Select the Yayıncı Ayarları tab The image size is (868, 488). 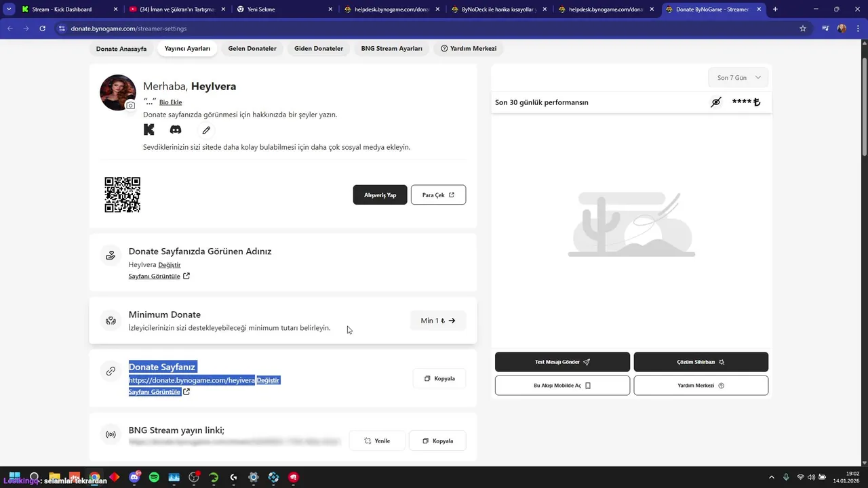click(x=187, y=49)
